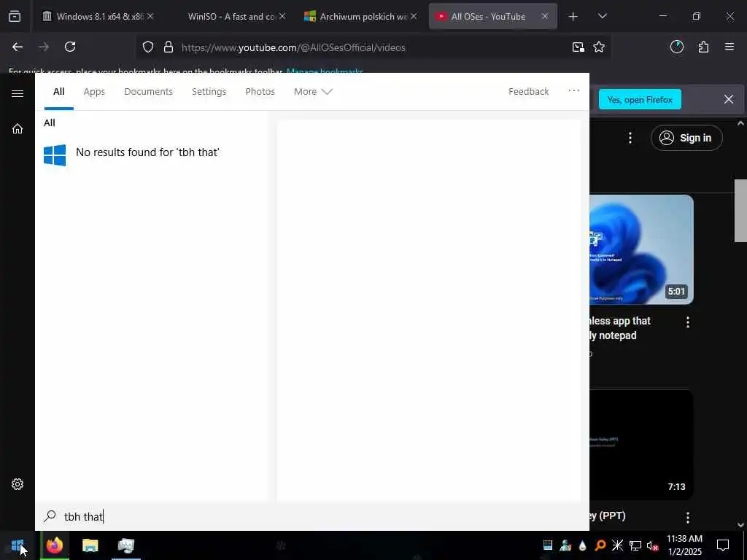Bookmark this page with the star icon

click(x=599, y=47)
